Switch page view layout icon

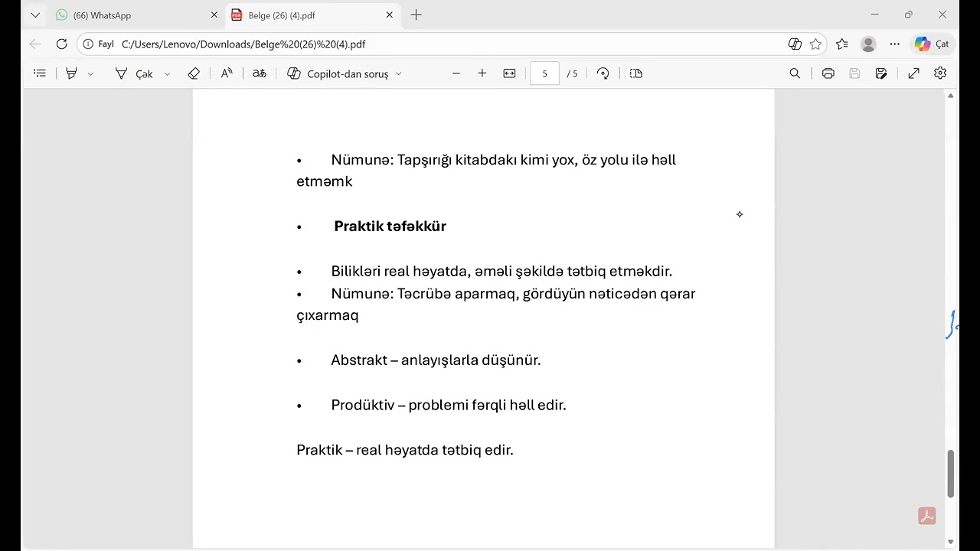[635, 73]
